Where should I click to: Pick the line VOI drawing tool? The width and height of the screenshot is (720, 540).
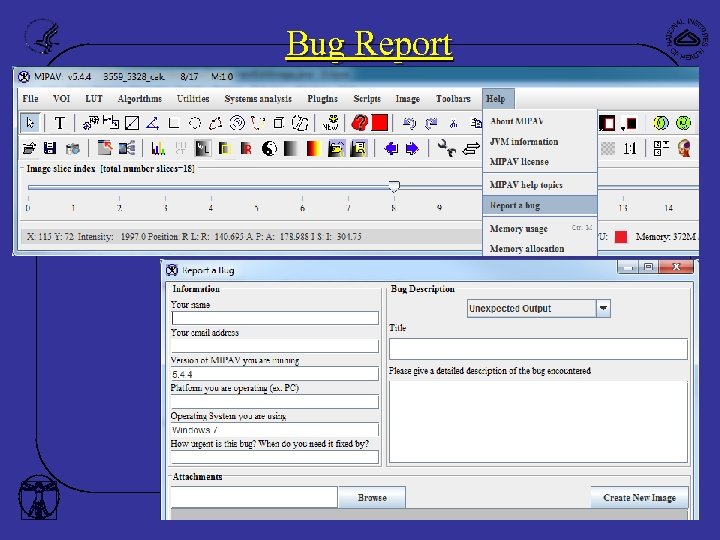[x=132, y=123]
